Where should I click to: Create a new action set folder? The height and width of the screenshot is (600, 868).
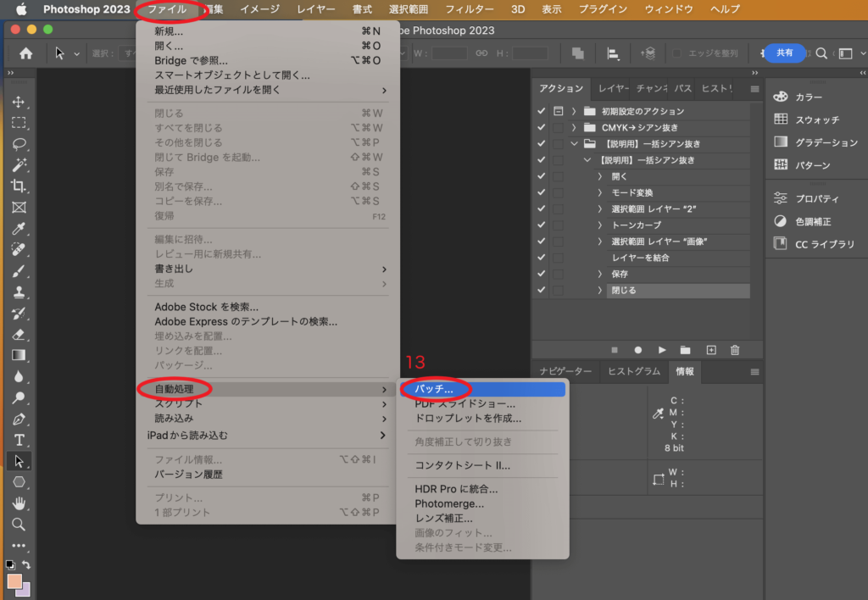point(685,350)
